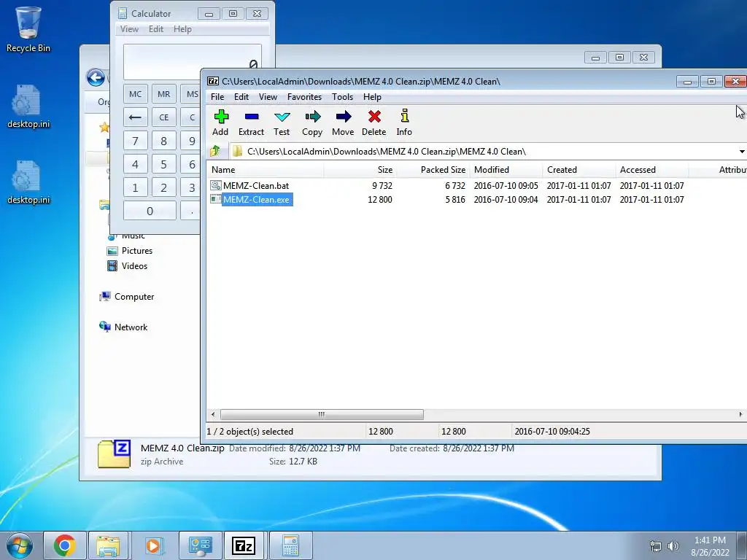Viewport: 747px width, 560px height.
Task: Open the File menu in 7-Zip
Action: [217, 97]
